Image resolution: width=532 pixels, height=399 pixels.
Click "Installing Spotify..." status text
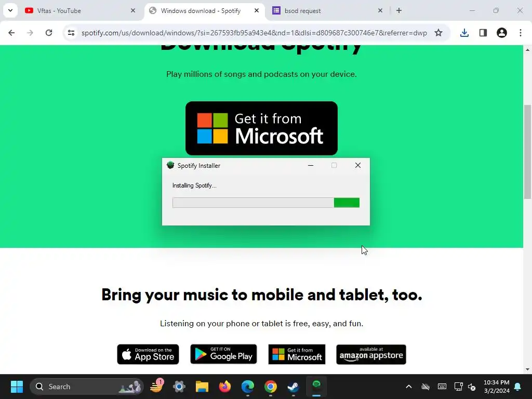194,185
